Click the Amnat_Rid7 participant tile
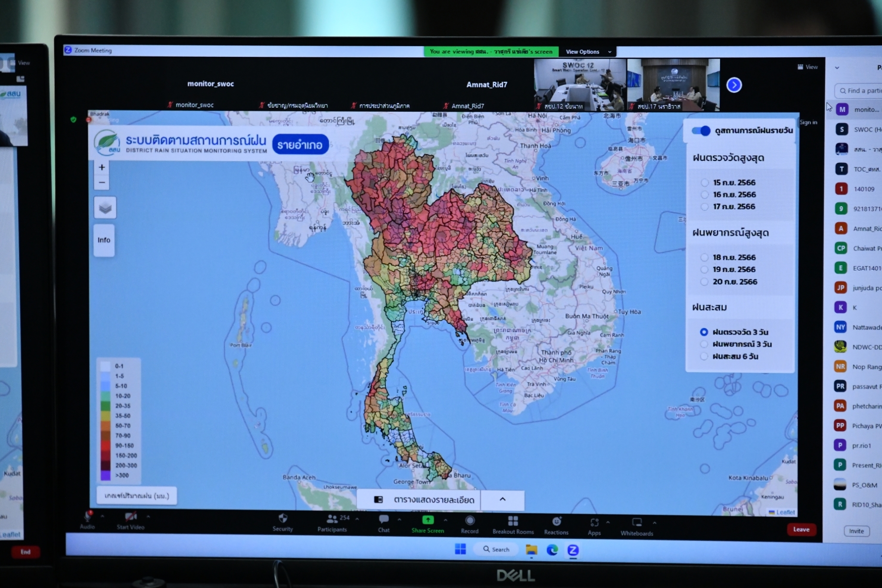Screen dimensions: 882x588 (x=487, y=84)
